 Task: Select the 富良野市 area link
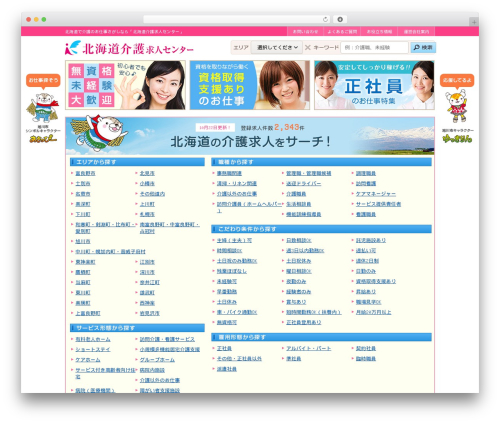85,173
